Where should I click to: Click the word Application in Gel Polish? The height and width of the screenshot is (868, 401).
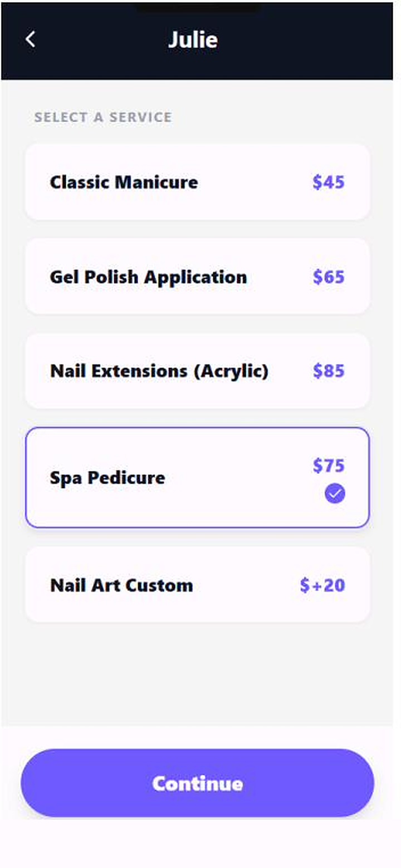point(197,277)
